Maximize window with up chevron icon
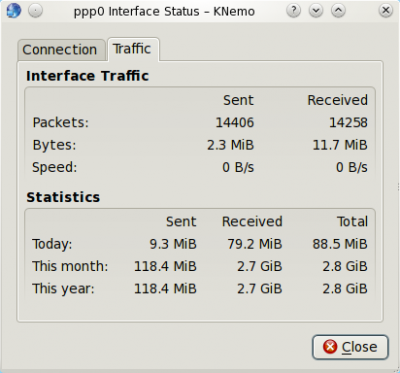The image size is (400, 373). (x=338, y=11)
